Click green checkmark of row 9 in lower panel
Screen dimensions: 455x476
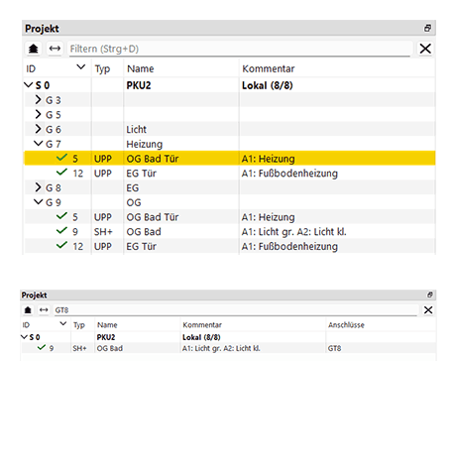coord(42,347)
